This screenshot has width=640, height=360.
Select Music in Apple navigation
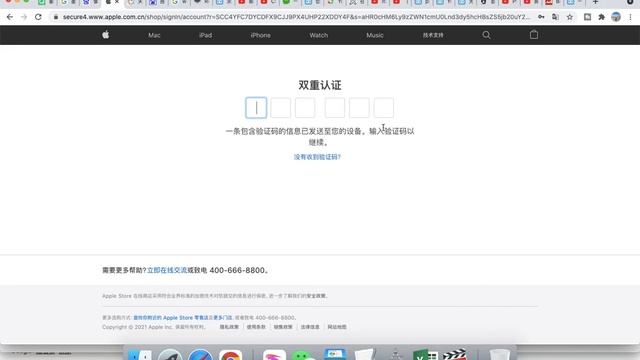click(x=375, y=35)
